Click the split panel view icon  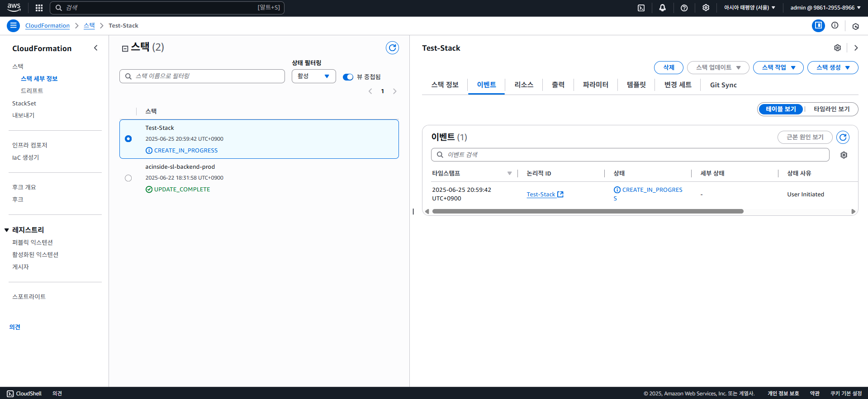coord(818,26)
